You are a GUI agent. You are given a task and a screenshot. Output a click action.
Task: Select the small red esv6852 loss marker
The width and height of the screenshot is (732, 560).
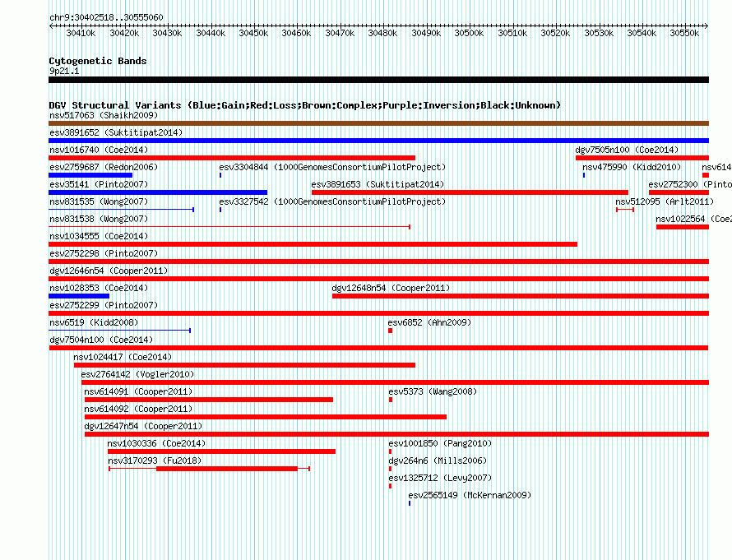(391, 331)
